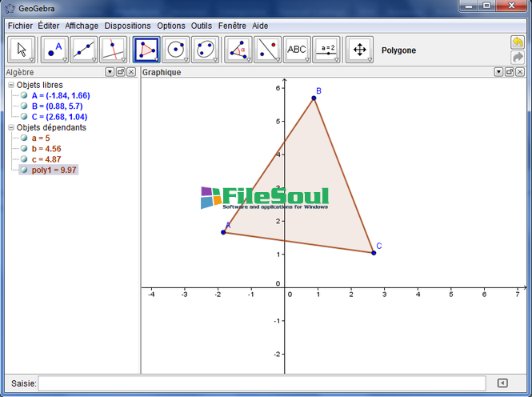Activate the Polygon tool
The width and height of the screenshot is (532, 397).
(x=146, y=50)
